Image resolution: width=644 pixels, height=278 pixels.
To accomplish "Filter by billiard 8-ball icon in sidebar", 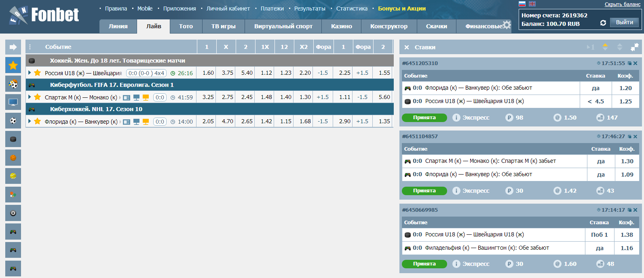I will [x=13, y=213].
